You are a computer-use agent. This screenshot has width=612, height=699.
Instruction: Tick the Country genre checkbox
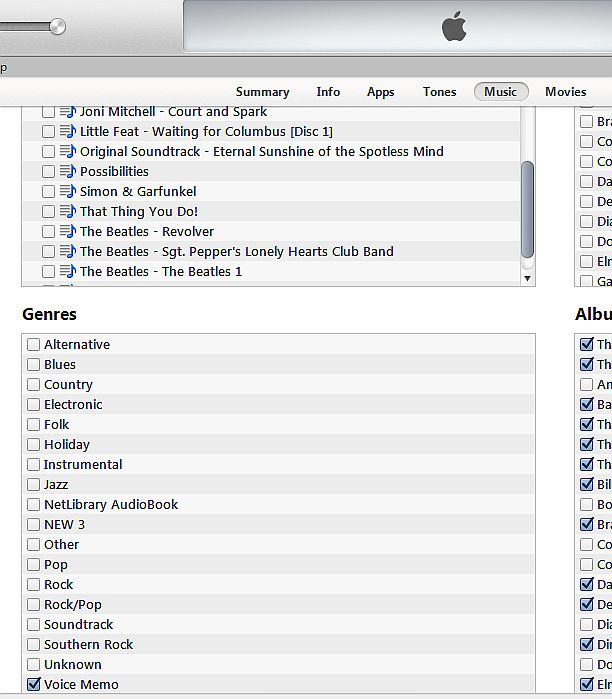pos(33,385)
